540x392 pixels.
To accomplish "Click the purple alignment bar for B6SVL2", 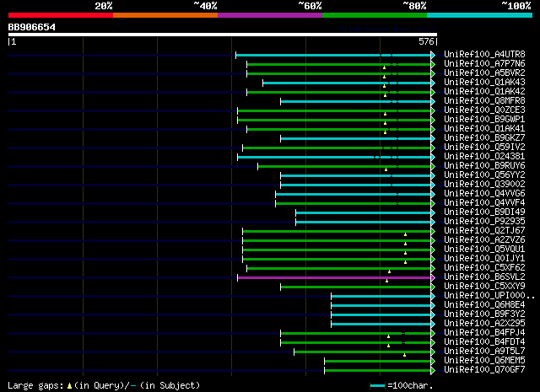I will pos(334,277).
